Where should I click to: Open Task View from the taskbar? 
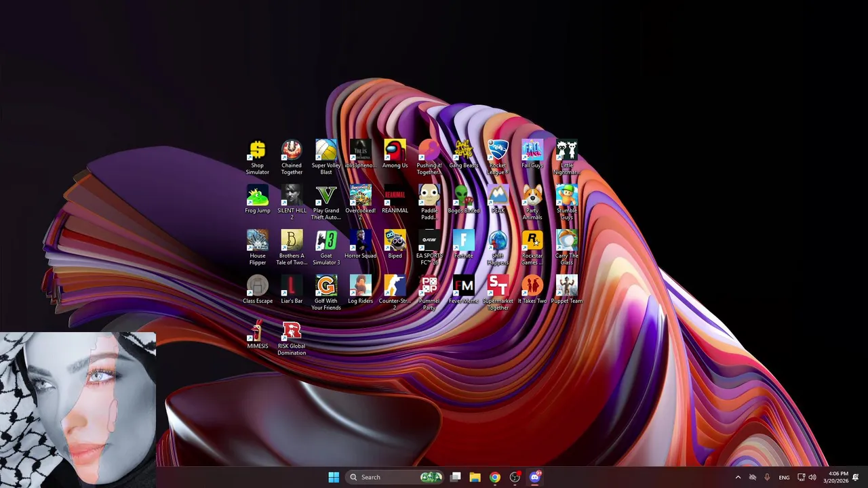[456, 477]
